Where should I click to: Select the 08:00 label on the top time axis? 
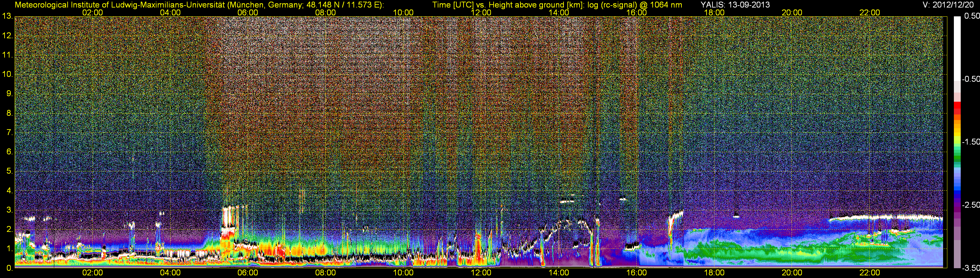tap(326, 12)
